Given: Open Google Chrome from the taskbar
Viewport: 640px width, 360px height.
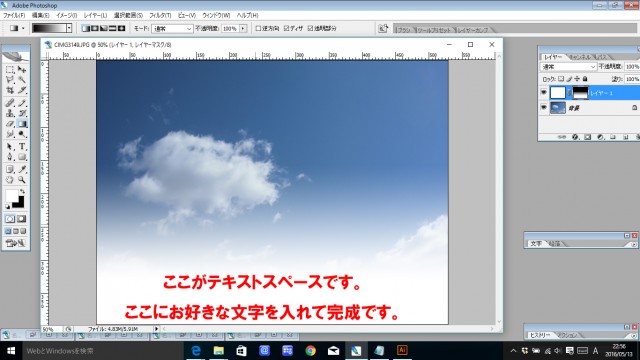Looking at the screenshot, I should 310,351.
